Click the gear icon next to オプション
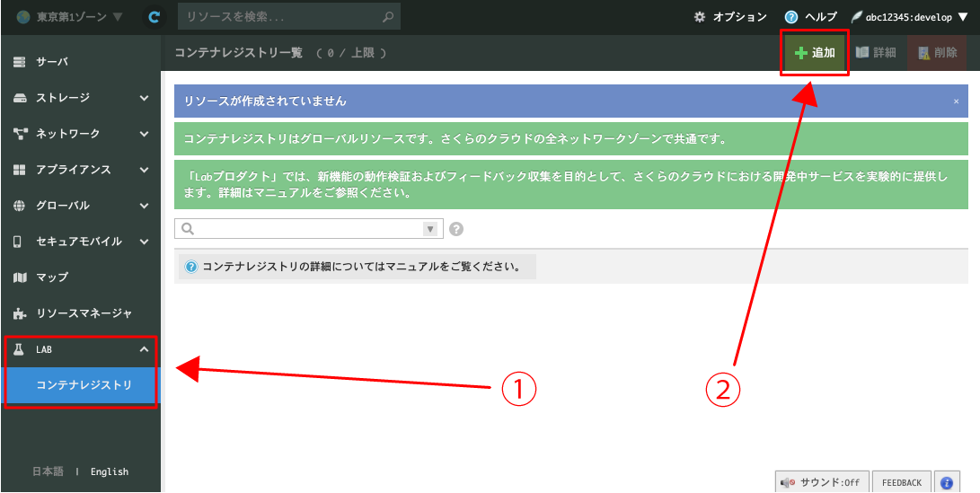The width and height of the screenshot is (980, 493). tap(700, 17)
